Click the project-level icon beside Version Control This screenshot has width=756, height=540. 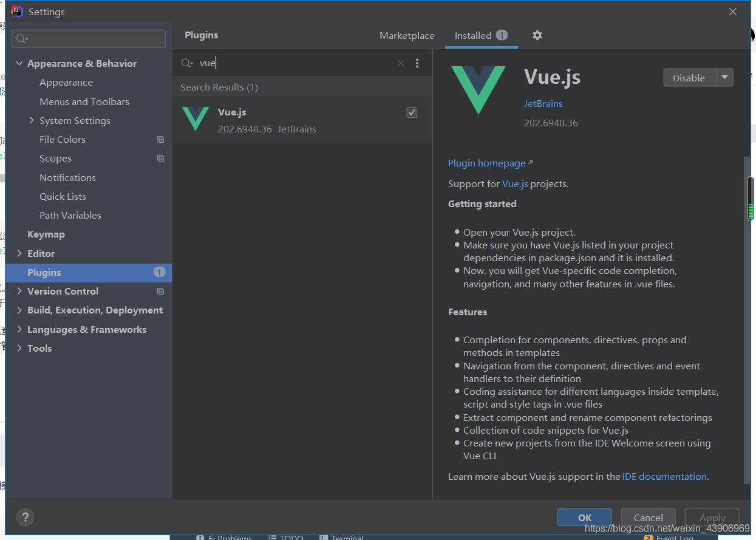160,292
